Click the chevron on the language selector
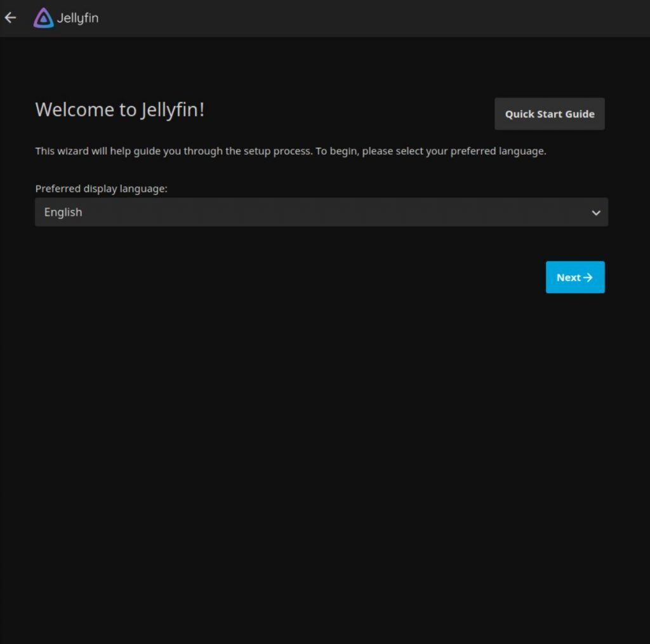Screen dimensions: 650x644 point(595,213)
